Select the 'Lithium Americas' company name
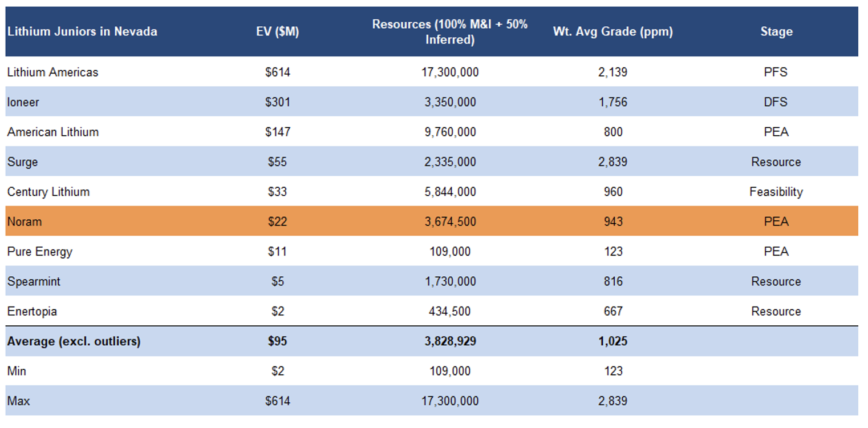 [x=52, y=72]
